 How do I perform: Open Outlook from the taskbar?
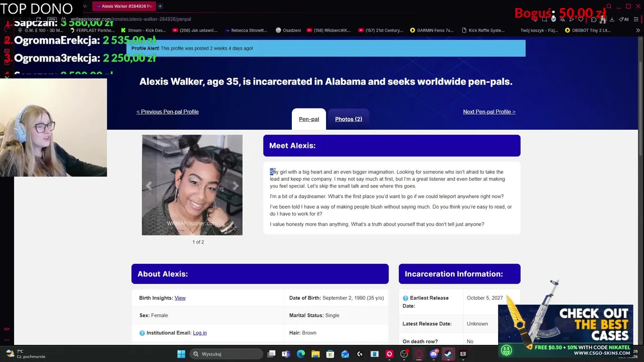345,354
